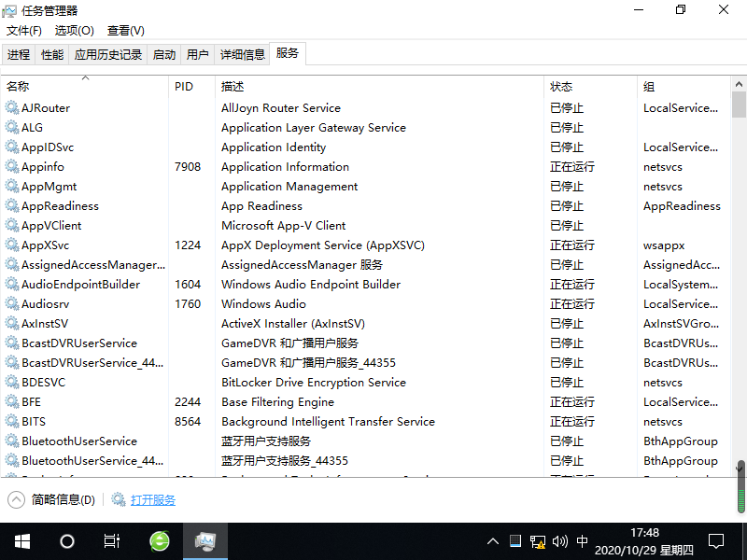747x560 pixels.
Task: Click the volume speaker icon in the system tray
Action: [560, 540]
